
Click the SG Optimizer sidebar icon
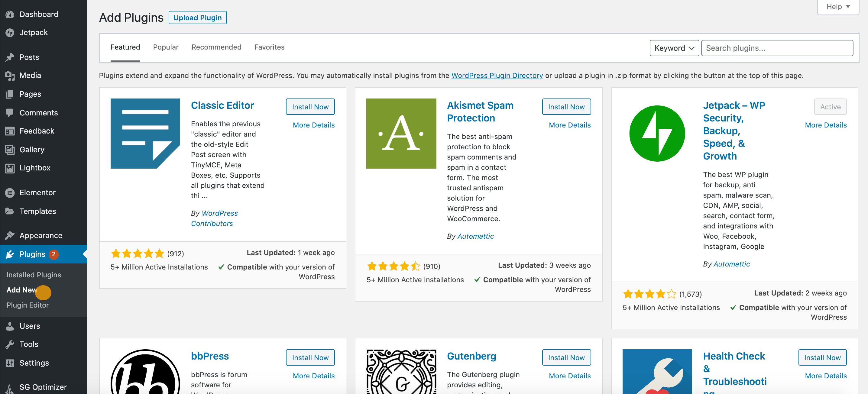pyautogui.click(x=10, y=388)
